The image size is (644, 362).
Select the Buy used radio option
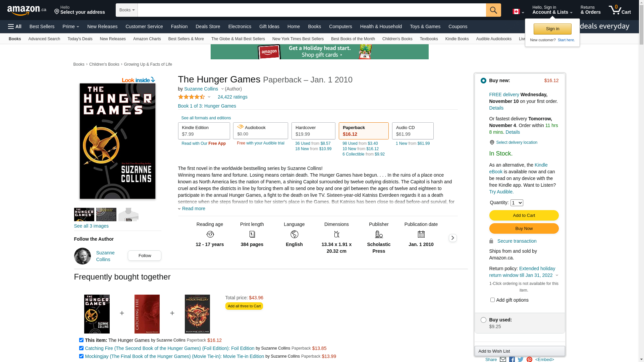click(x=483, y=320)
